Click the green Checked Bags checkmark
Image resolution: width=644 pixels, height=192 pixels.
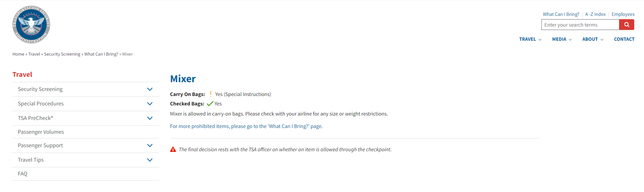210,104
